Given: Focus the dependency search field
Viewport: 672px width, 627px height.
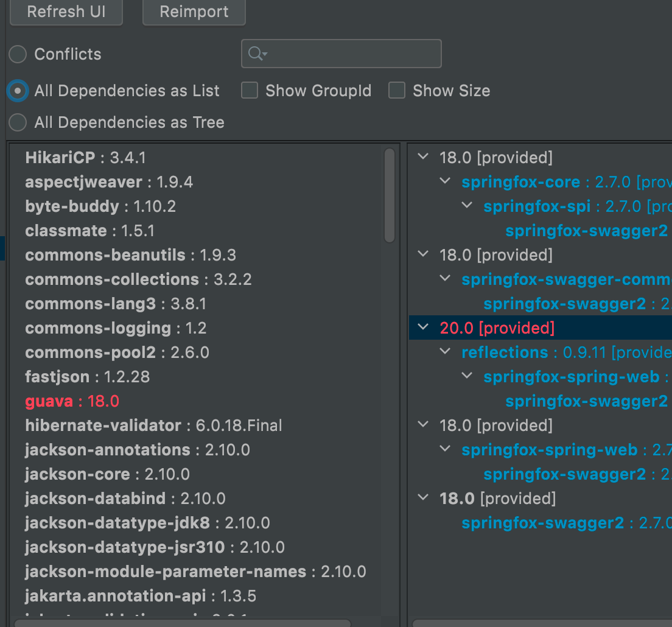Looking at the screenshot, I should tap(341, 54).
